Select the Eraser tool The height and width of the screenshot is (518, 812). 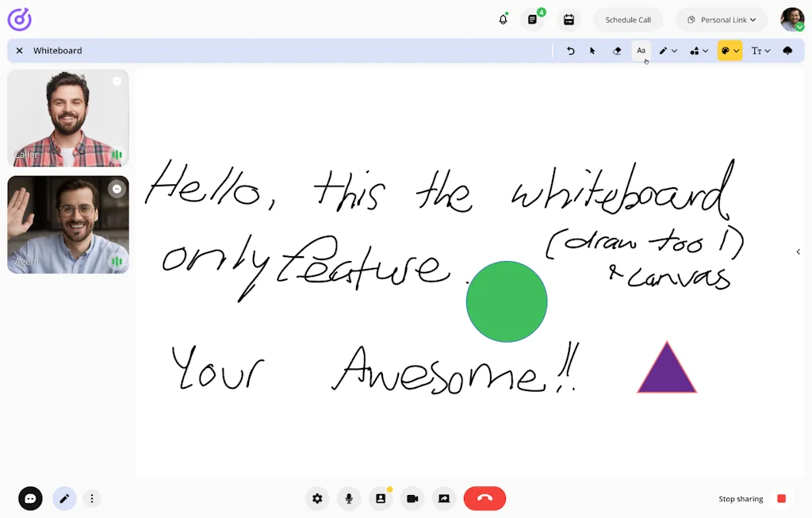(x=617, y=51)
